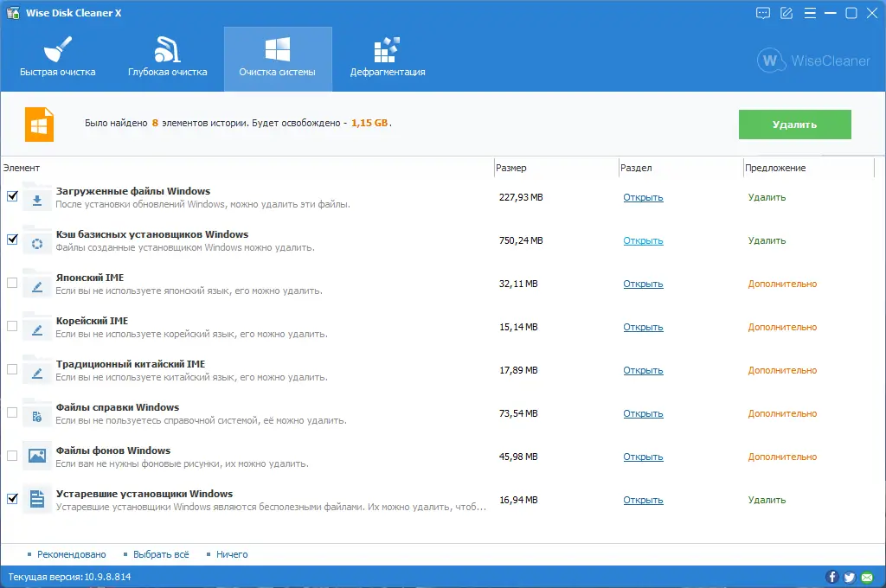
Task: Click Открыть link for Загруженные файлы Windows
Action: 643,197
